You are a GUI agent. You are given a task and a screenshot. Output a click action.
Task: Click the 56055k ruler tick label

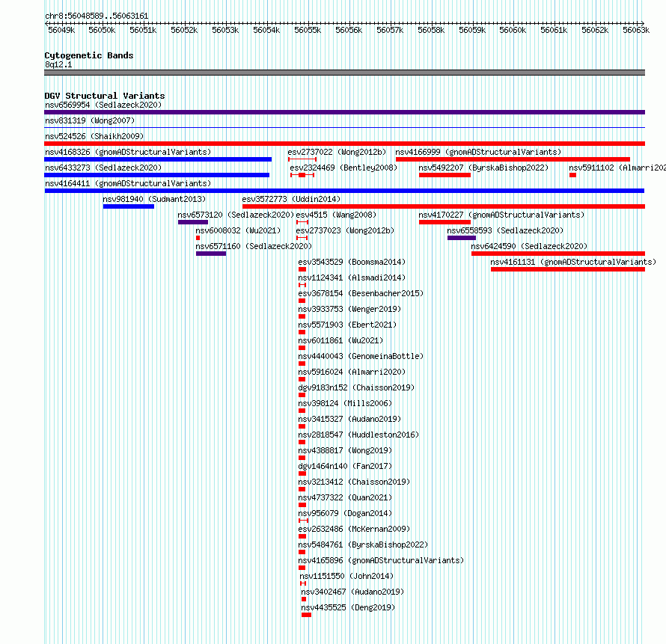coord(308,30)
